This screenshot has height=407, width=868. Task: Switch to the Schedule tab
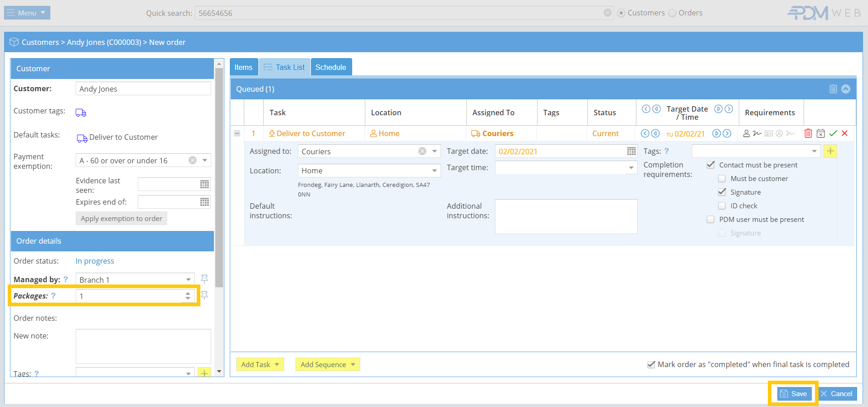tap(331, 67)
